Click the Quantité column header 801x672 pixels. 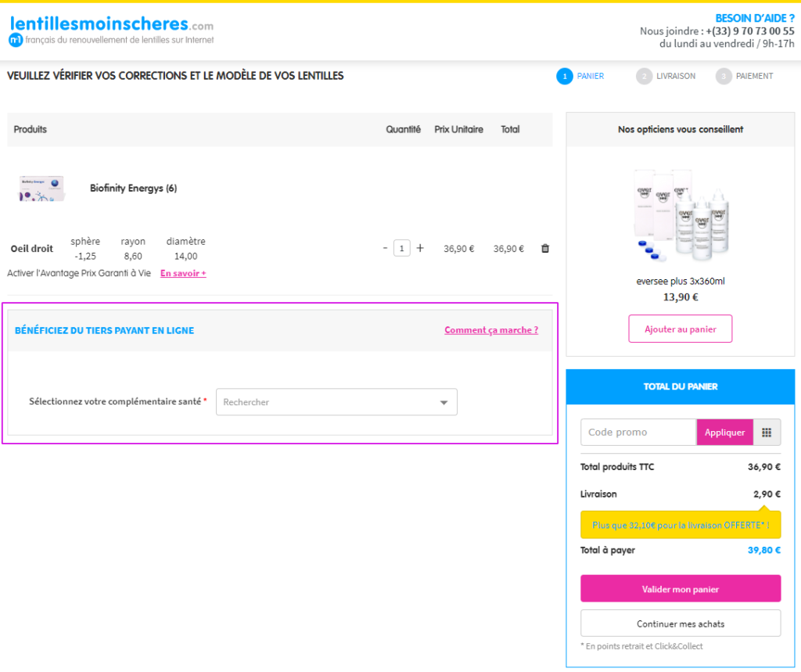[x=403, y=129]
